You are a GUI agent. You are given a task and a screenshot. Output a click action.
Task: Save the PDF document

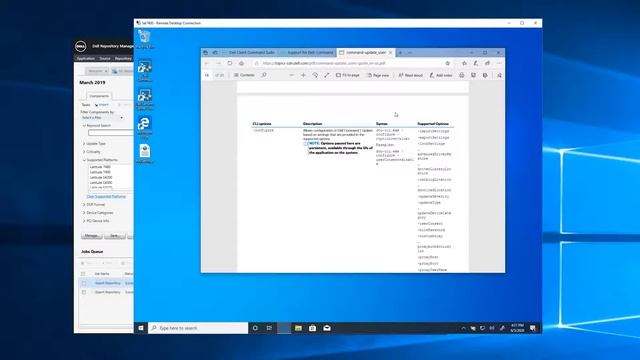tap(473, 75)
